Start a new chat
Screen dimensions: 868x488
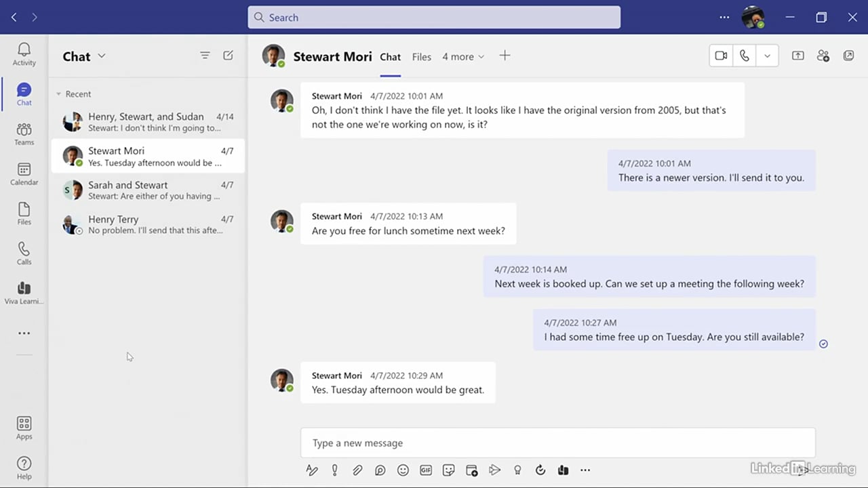point(228,56)
